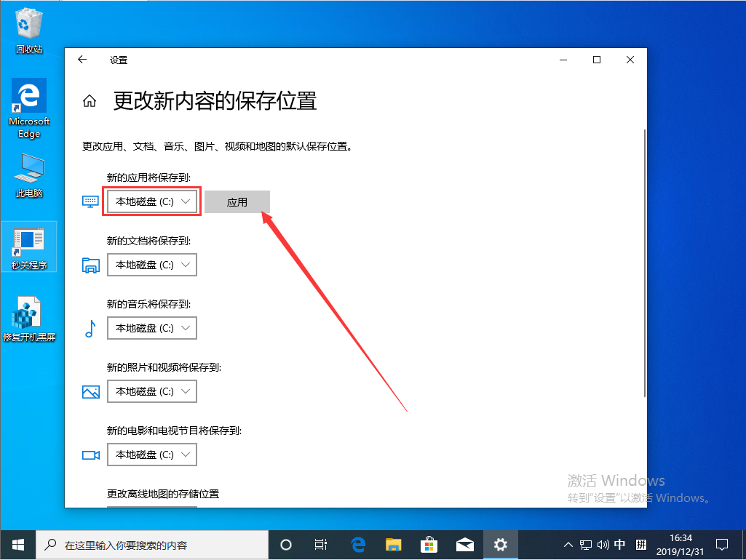The width and height of the screenshot is (746, 560).
Task: Open the 新的照片和视频 save location dropdown
Action: click(151, 391)
